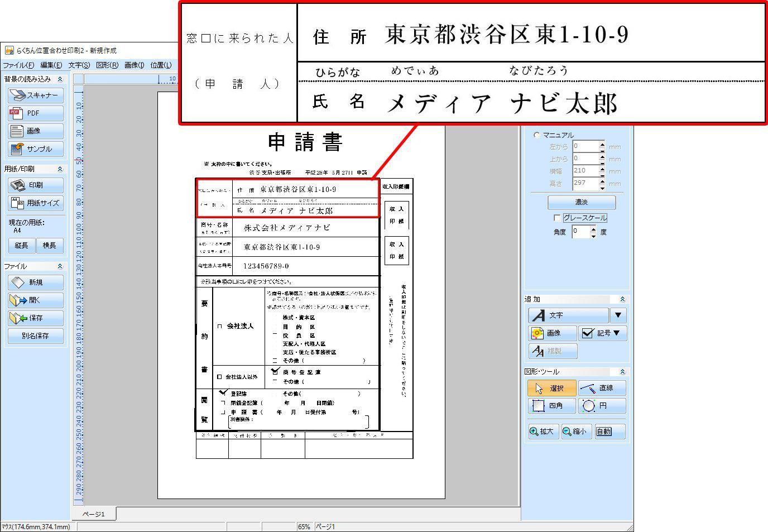Select the 選択 selection tool
Image resolution: width=768 pixels, height=532 pixels.
pyautogui.click(x=550, y=387)
